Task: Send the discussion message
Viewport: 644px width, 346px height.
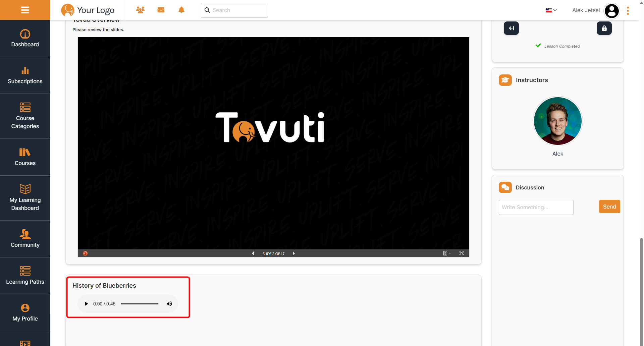Action: [609, 207]
